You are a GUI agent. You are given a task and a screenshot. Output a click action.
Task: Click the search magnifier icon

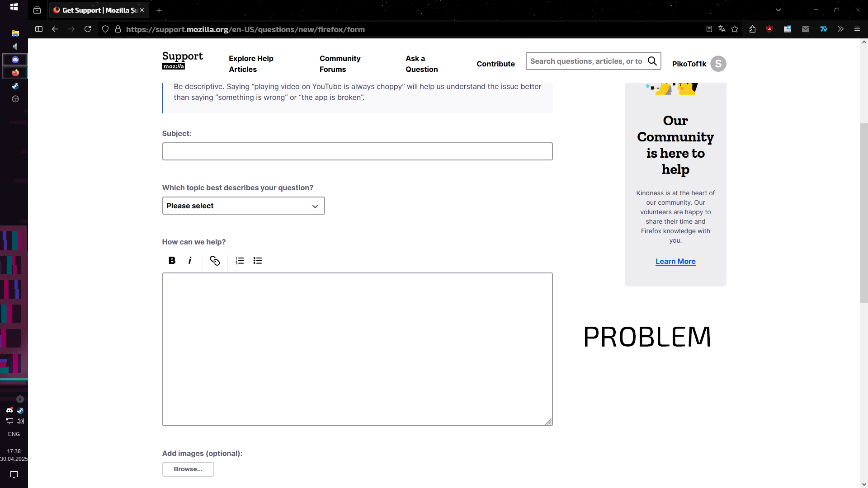coord(652,61)
